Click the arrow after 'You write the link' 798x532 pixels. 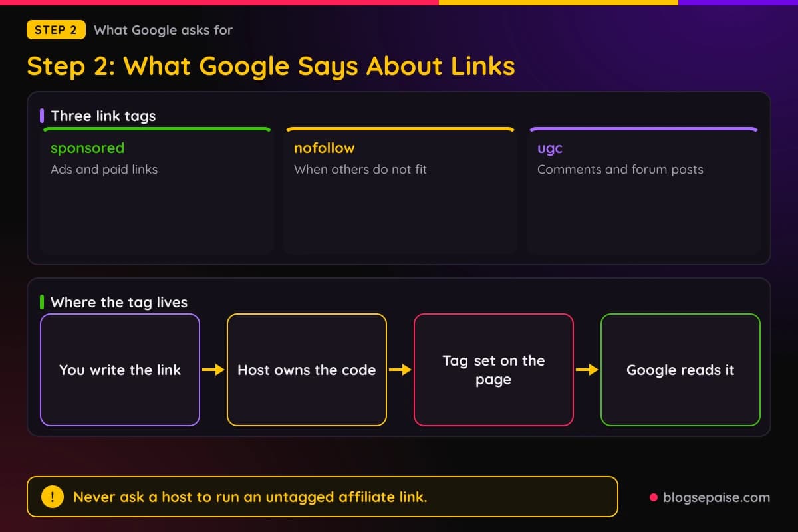(213, 370)
